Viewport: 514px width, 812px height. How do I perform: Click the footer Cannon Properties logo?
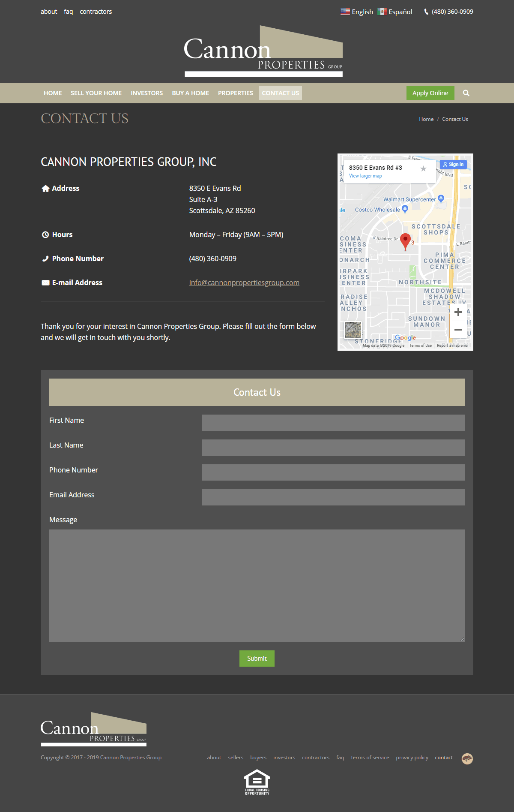point(93,729)
